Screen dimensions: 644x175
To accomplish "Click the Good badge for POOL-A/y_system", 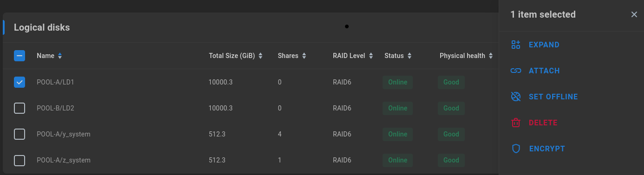I will (x=451, y=134).
